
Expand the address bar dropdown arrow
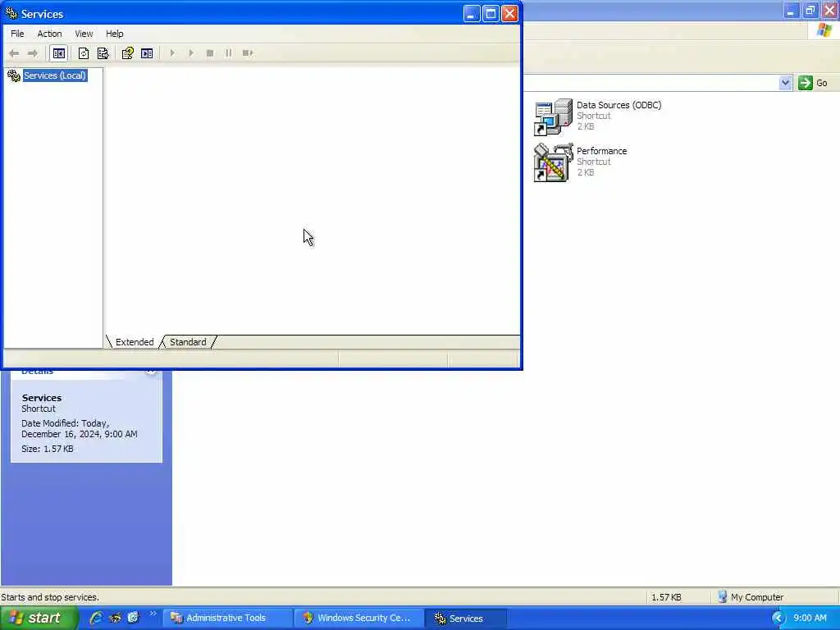785,83
